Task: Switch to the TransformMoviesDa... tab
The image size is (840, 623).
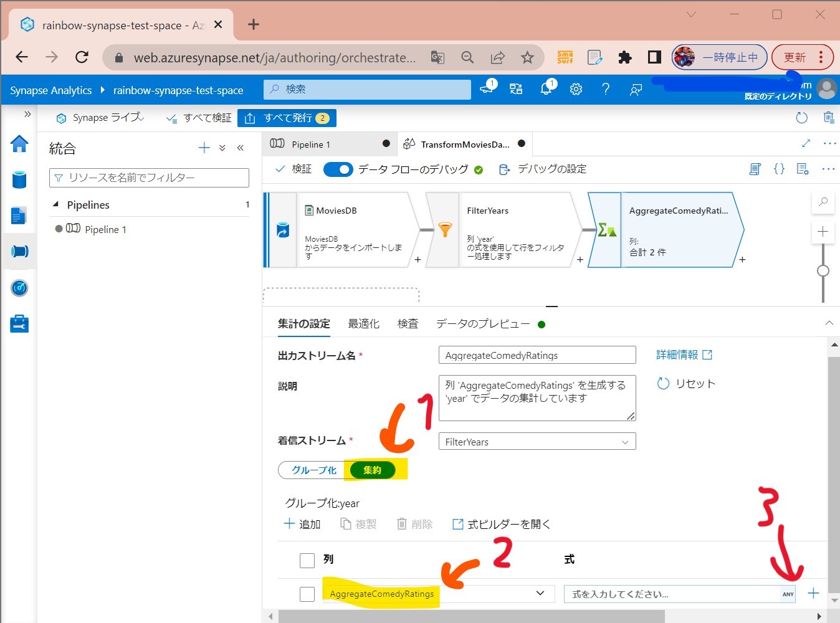Action: (x=464, y=144)
